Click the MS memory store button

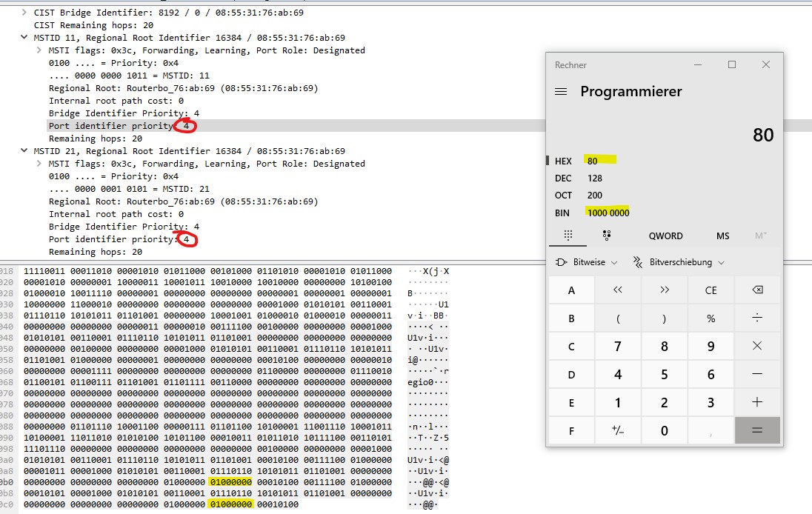pos(723,236)
